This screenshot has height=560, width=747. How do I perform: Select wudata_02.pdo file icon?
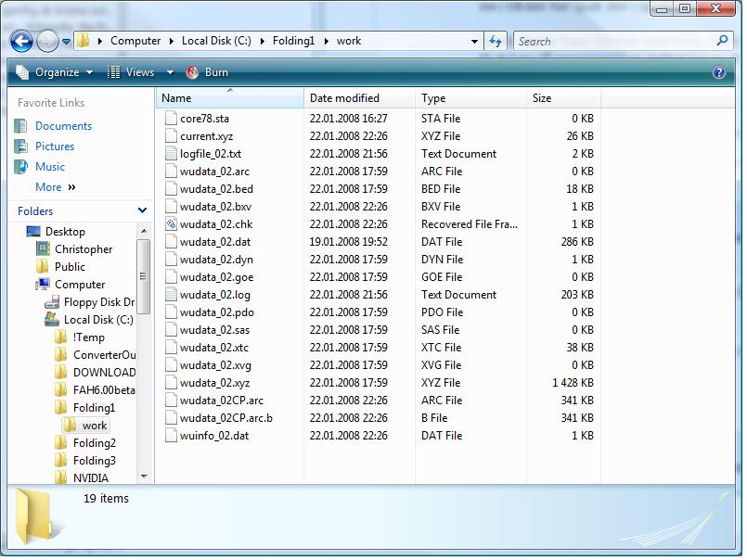pyautogui.click(x=171, y=312)
